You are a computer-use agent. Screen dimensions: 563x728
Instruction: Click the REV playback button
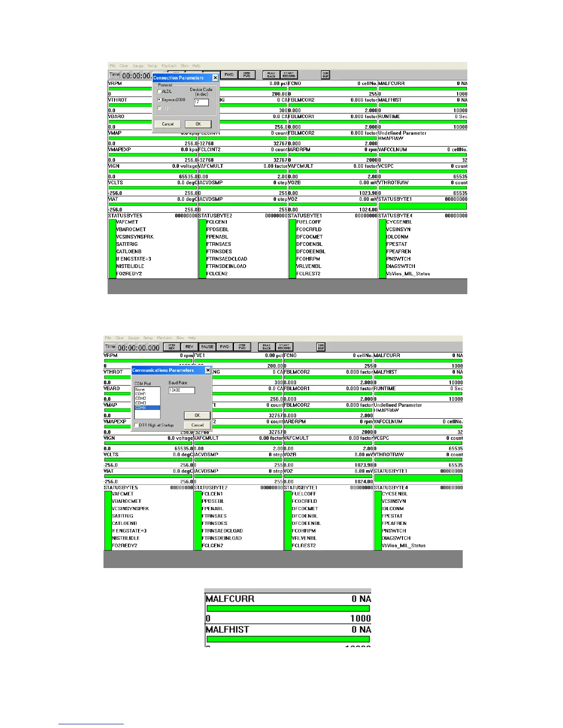(189, 347)
